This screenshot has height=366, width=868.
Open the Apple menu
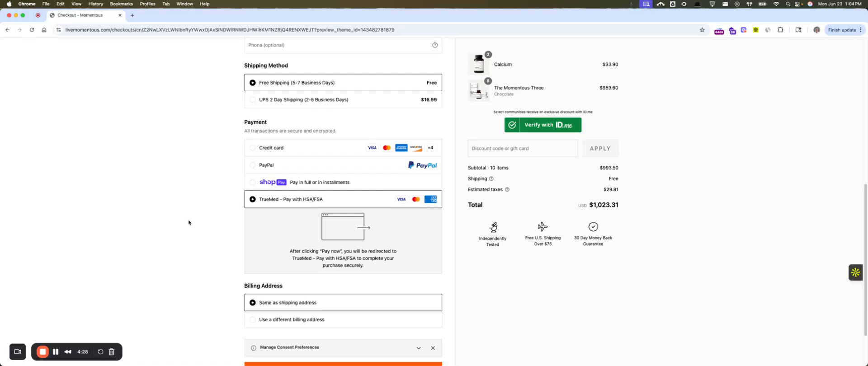[9, 4]
